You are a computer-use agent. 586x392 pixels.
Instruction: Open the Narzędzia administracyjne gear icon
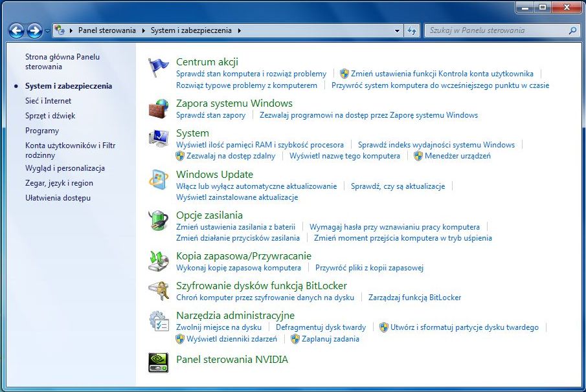click(x=159, y=321)
